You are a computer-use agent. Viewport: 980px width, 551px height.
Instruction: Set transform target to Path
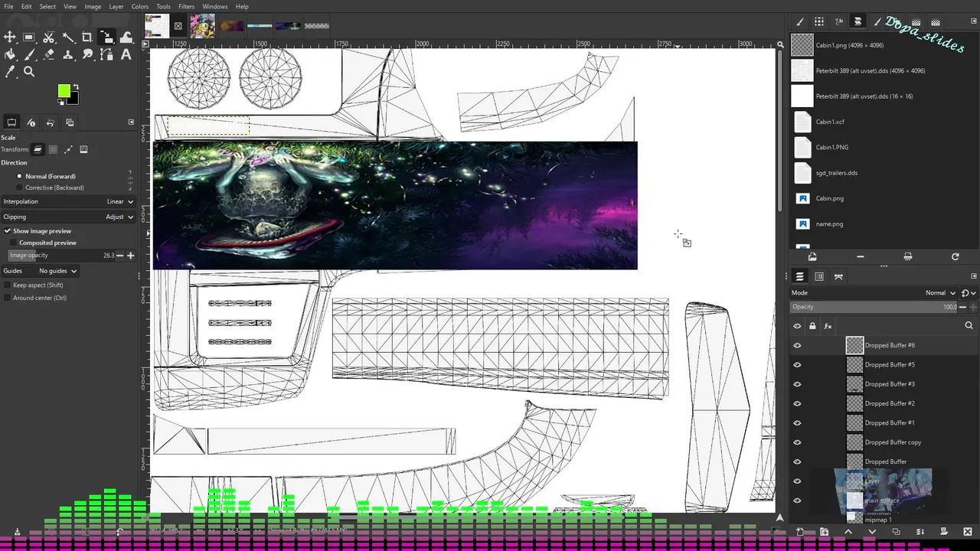[68, 149]
